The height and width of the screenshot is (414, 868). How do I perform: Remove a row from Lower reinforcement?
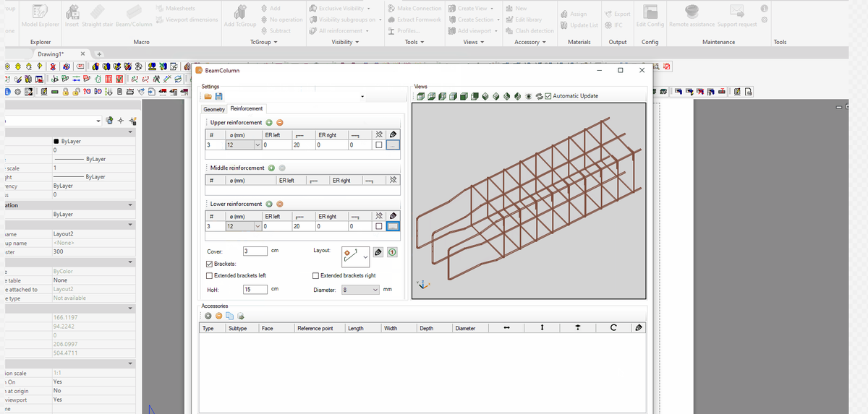pos(280,204)
